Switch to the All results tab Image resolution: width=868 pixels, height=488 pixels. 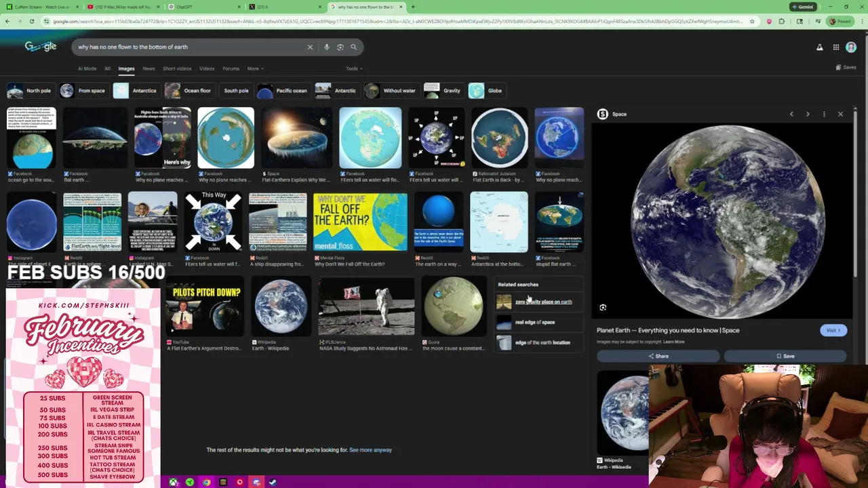[107, 68]
